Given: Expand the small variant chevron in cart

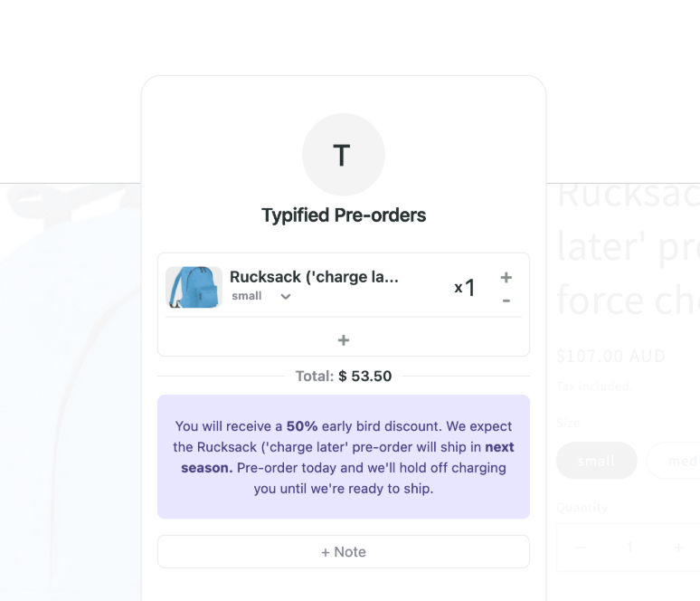Looking at the screenshot, I should [x=286, y=297].
